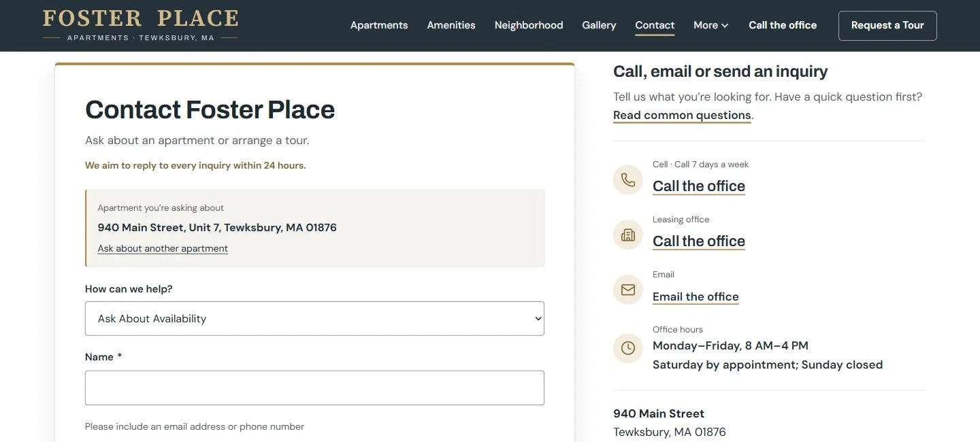The height and width of the screenshot is (442, 980).
Task: Select the Contact nav item
Action: [x=655, y=25]
